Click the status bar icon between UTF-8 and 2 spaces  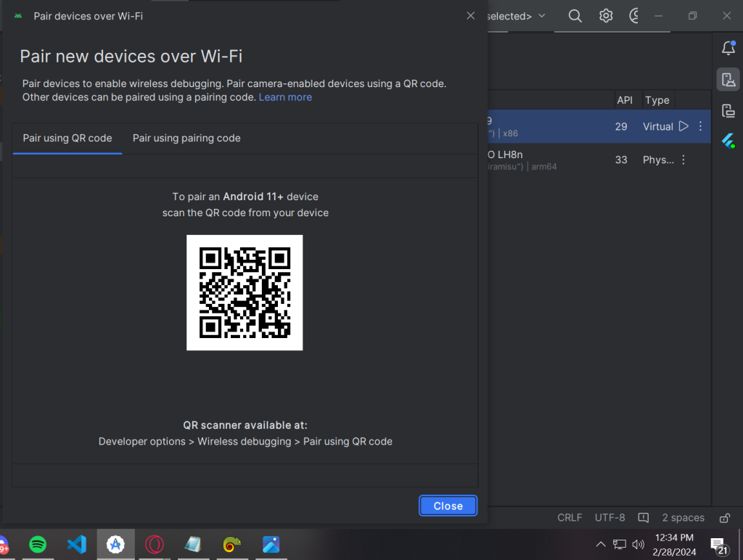point(643,518)
